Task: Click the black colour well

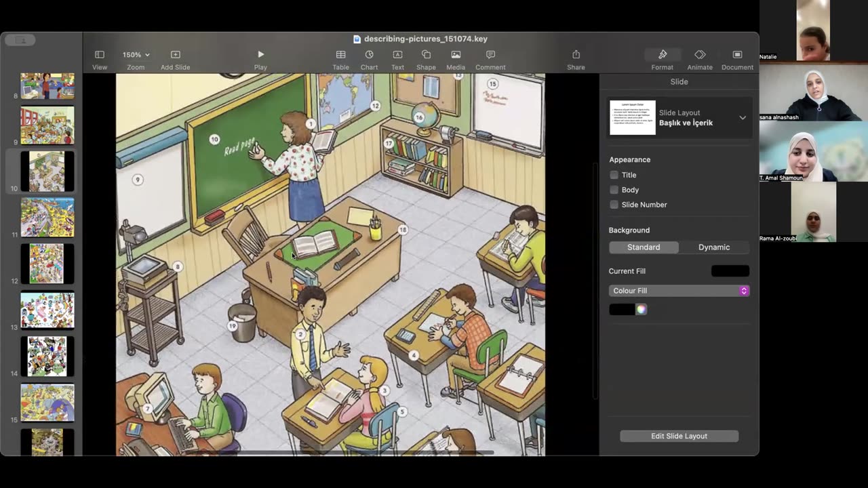Action: click(x=622, y=309)
